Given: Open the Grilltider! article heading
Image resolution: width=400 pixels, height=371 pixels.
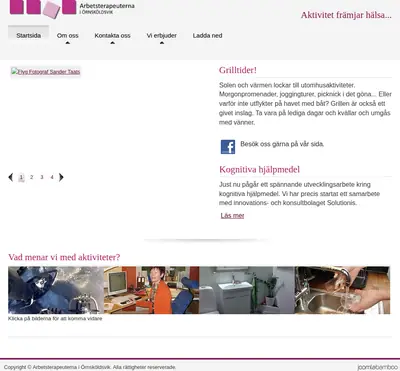Looking at the screenshot, I should [x=238, y=70].
